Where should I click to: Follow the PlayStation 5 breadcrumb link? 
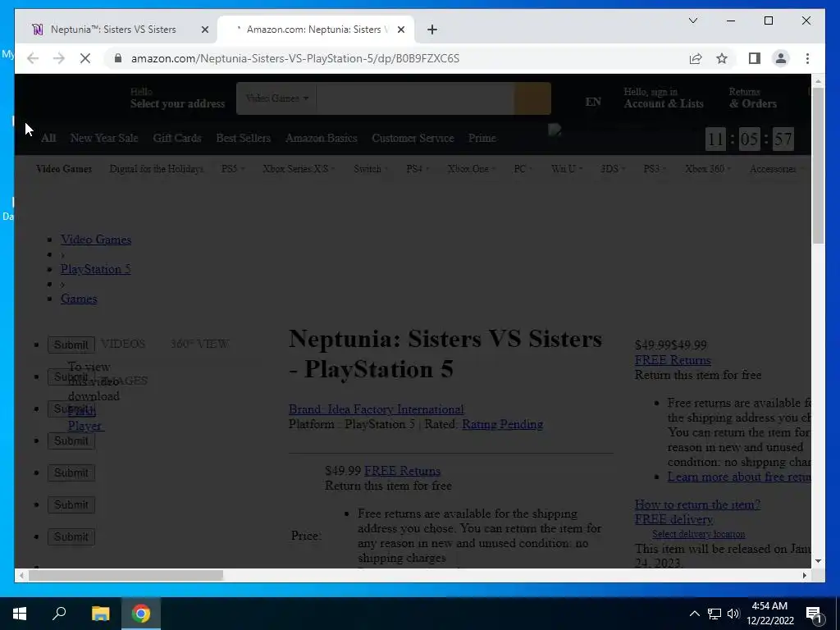[x=95, y=269]
